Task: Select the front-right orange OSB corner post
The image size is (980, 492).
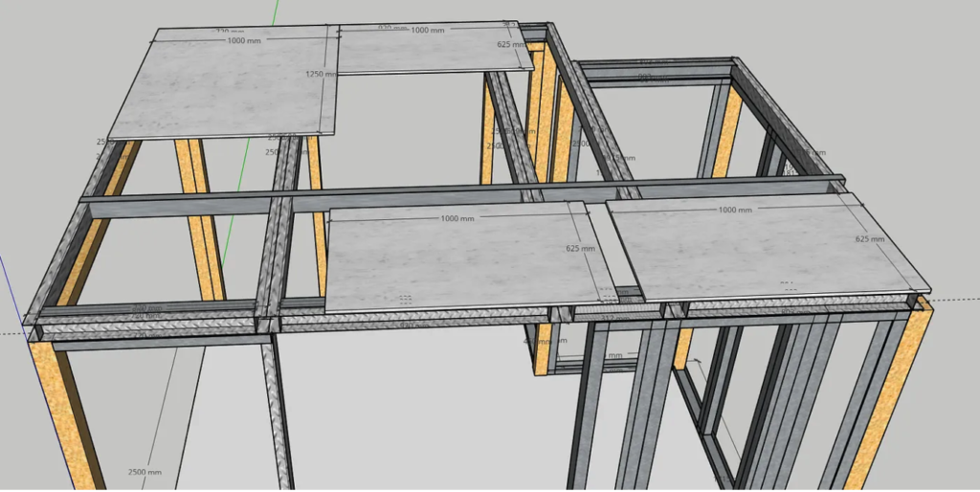Action: [x=887, y=393]
